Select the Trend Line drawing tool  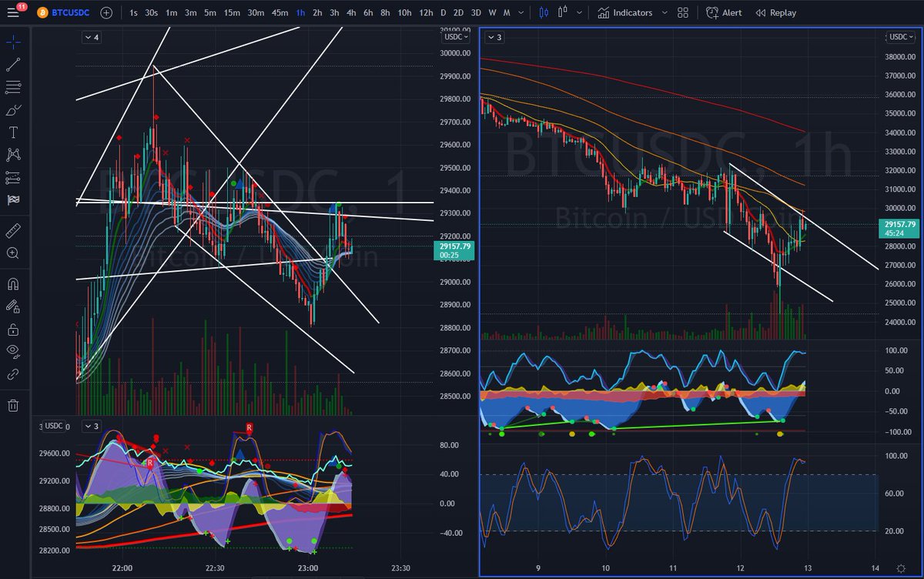pos(13,65)
